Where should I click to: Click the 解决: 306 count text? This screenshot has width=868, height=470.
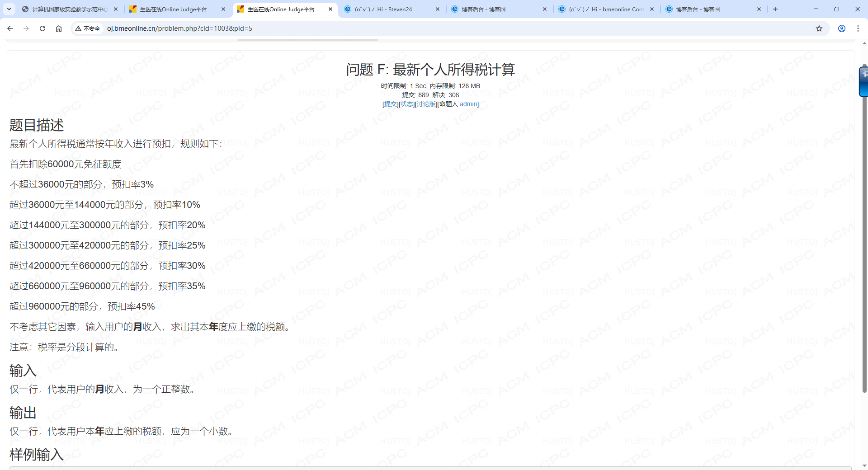pyautogui.click(x=446, y=95)
